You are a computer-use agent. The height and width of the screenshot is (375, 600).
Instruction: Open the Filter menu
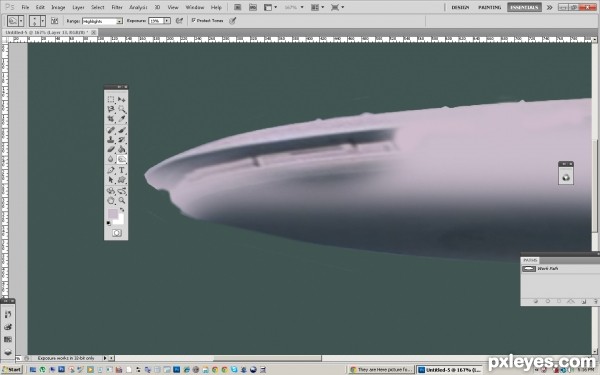click(x=117, y=7)
